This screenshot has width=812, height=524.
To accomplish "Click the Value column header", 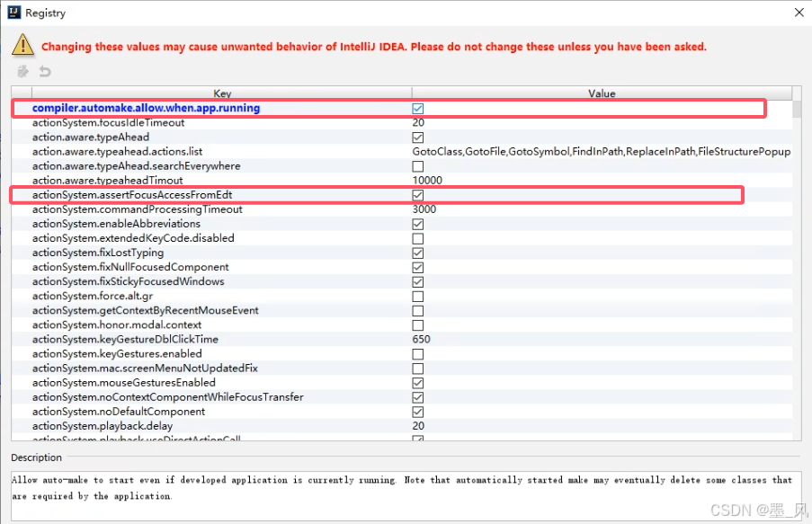I will 602,93.
